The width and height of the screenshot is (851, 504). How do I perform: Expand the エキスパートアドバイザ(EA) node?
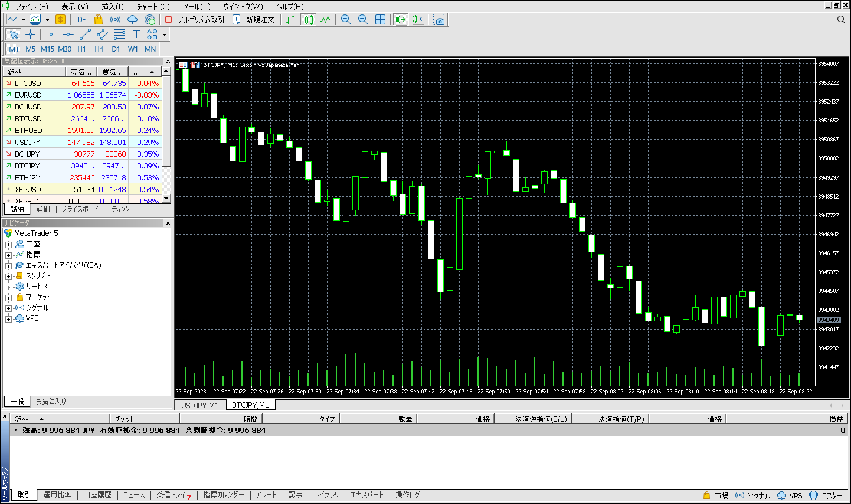point(9,266)
